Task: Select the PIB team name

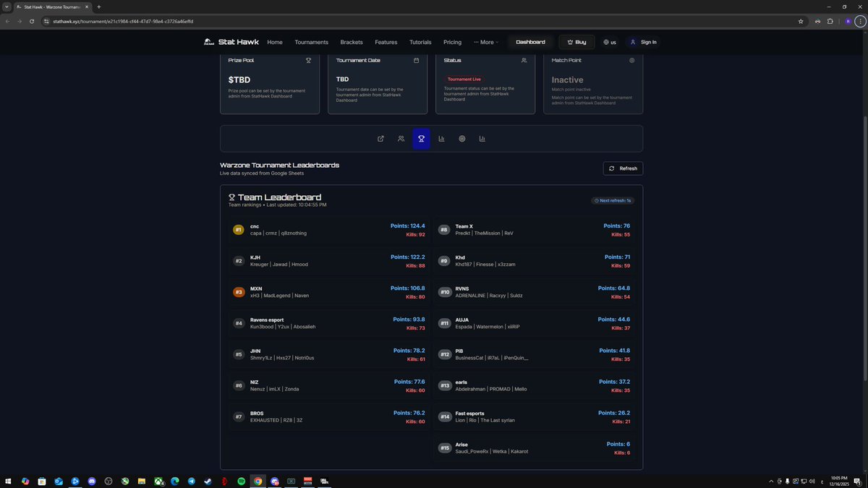Action: (459, 351)
